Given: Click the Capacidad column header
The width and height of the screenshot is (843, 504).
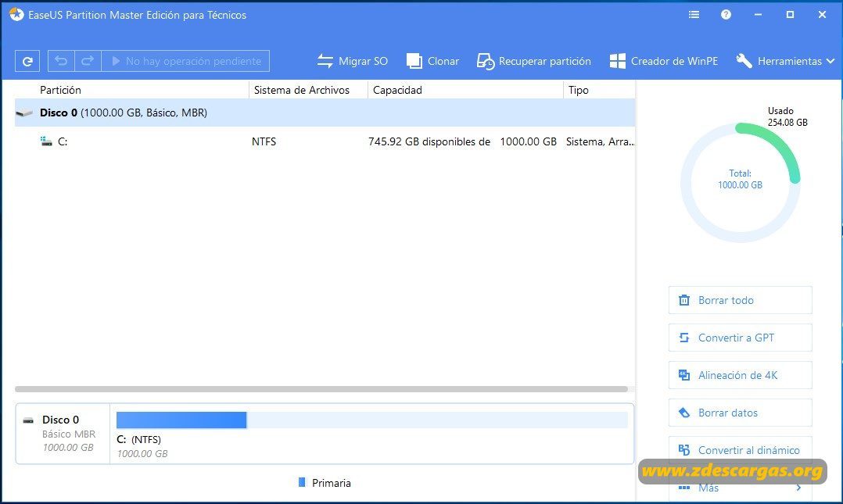Looking at the screenshot, I should pos(397,91).
